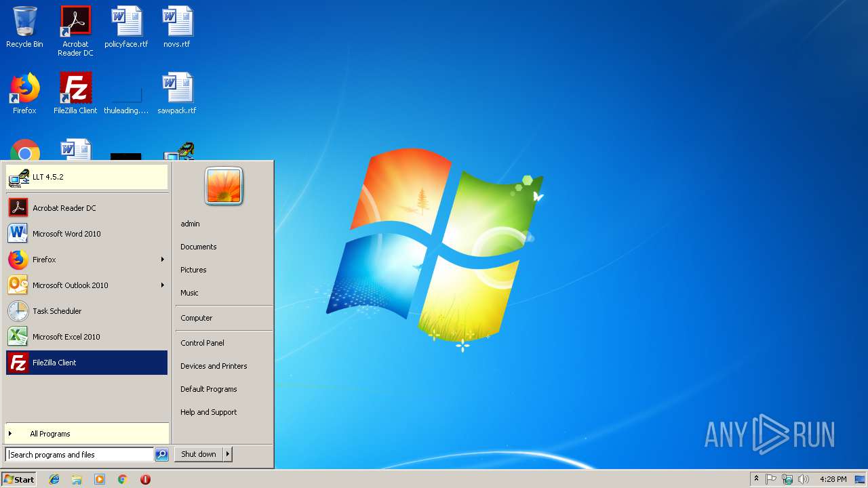This screenshot has height=488, width=868.
Task: Click the Start button
Action: (x=19, y=479)
